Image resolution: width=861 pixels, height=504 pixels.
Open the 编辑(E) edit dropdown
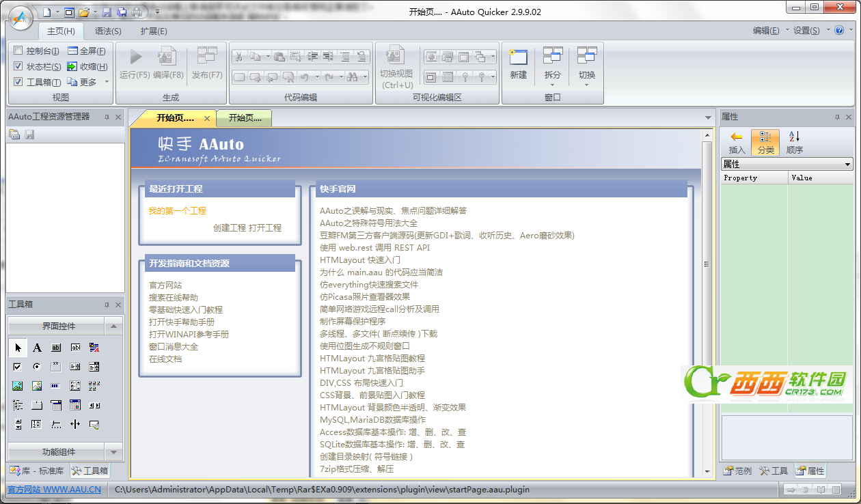769,31
